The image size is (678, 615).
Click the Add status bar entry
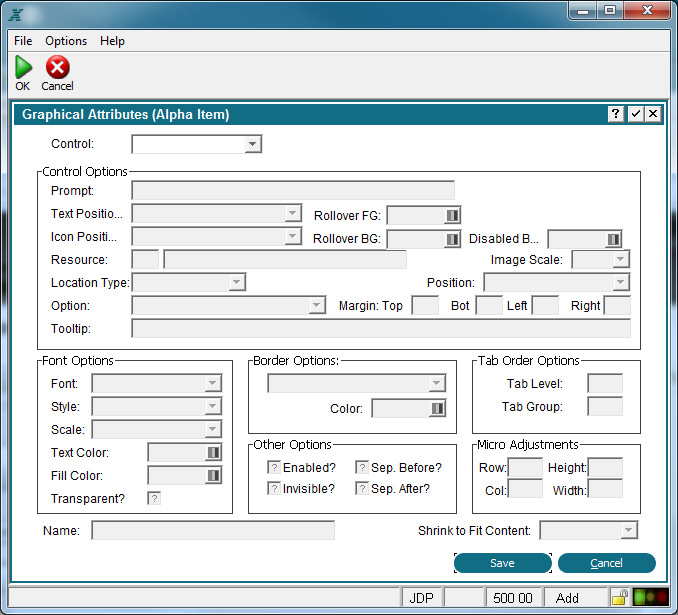click(575, 598)
